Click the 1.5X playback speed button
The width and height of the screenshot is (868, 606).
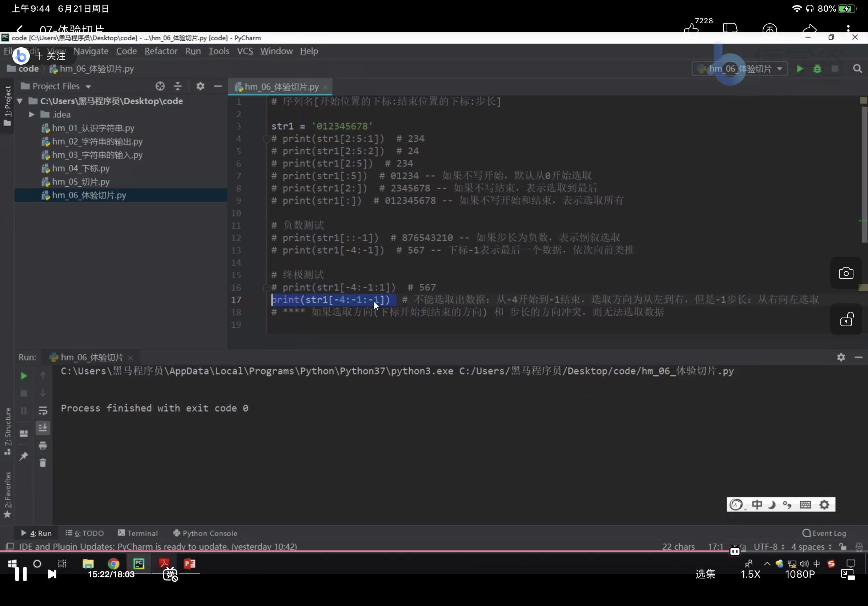(x=750, y=574)
